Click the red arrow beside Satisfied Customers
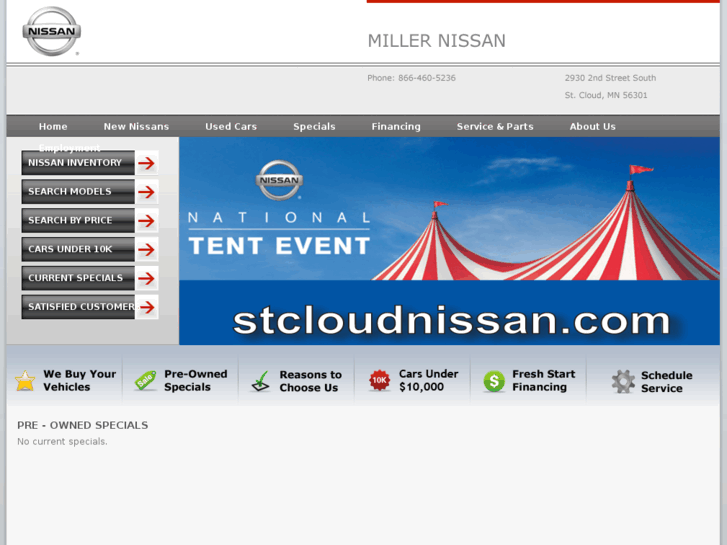 point(147,307)
